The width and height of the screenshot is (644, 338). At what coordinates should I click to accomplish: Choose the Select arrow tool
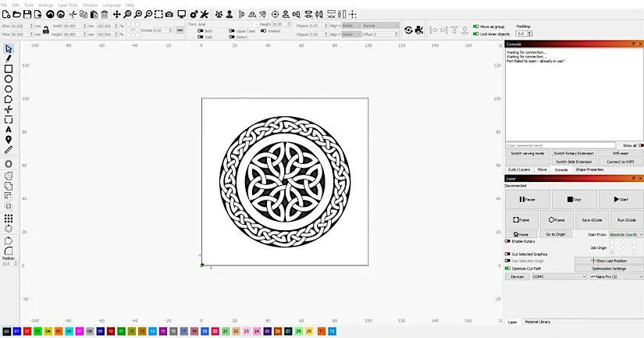9,49
